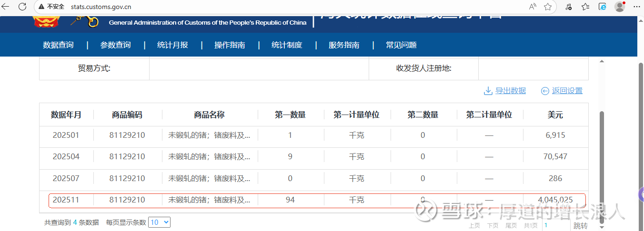Click the 导出数据 link
The height and width of the screenshot is (231, 644).
pyautogui.click(x=511, y=91)
